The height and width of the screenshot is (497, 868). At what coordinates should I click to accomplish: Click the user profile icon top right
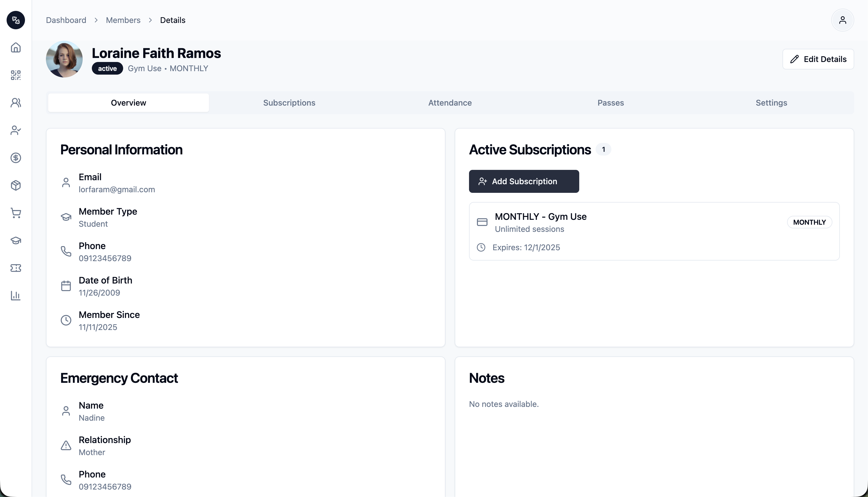(x=842, y=20)
